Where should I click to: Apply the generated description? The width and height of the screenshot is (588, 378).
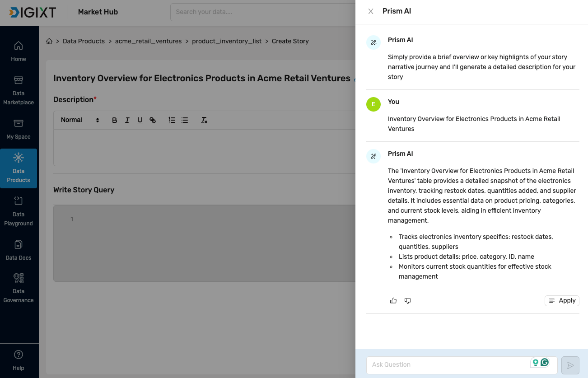pyautogui.click(x=562, y=301)
